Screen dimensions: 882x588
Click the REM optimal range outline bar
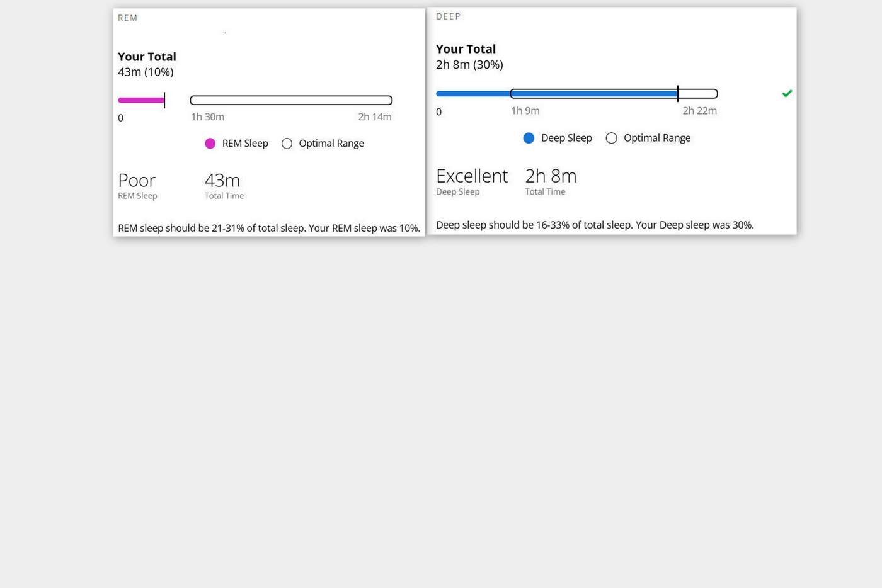(x=291, y=100)
